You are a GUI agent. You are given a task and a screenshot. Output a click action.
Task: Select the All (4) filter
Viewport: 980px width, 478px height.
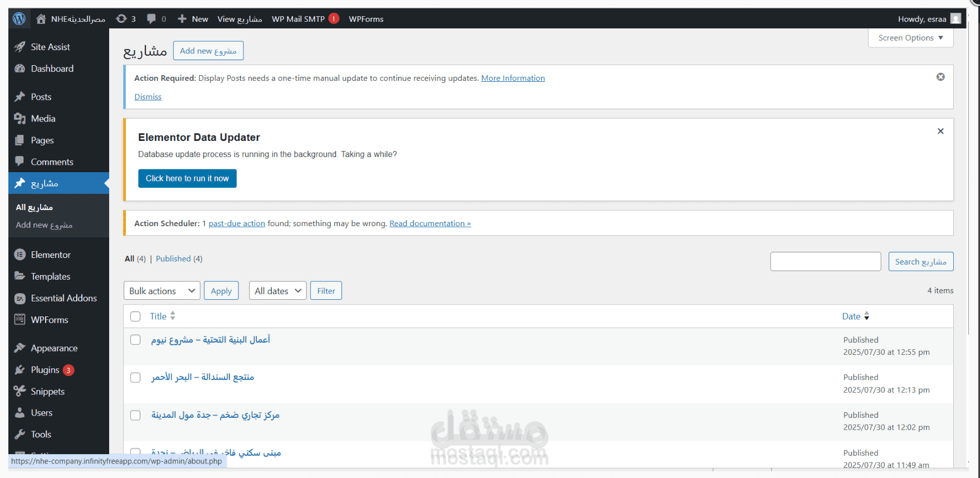135,258
